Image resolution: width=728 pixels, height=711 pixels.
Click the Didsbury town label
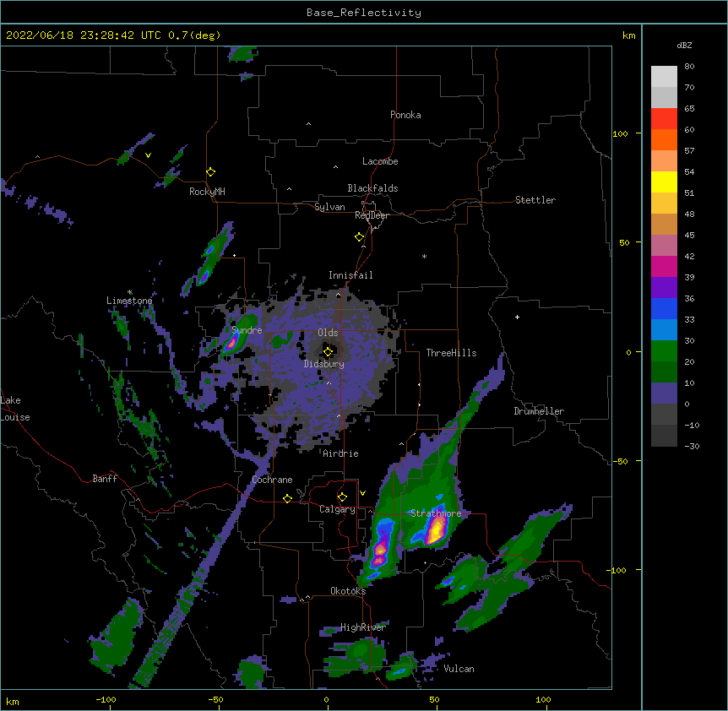pos(323,364)
